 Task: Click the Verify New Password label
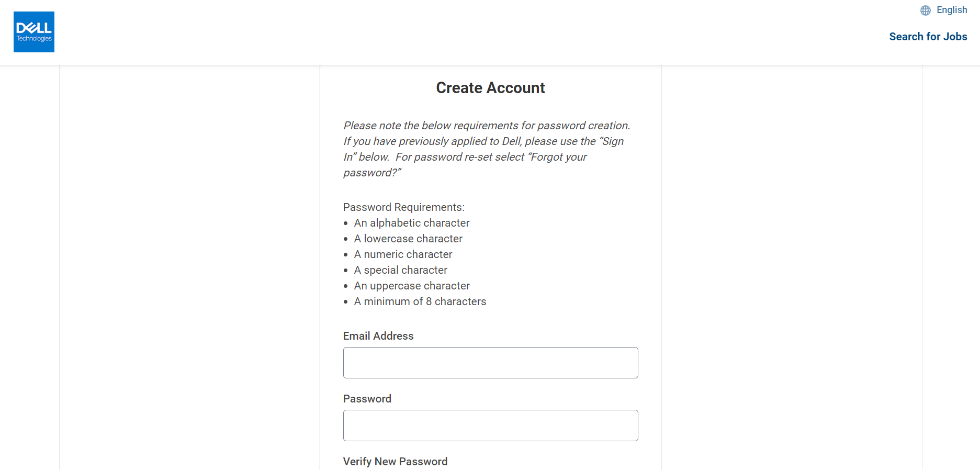395,462
